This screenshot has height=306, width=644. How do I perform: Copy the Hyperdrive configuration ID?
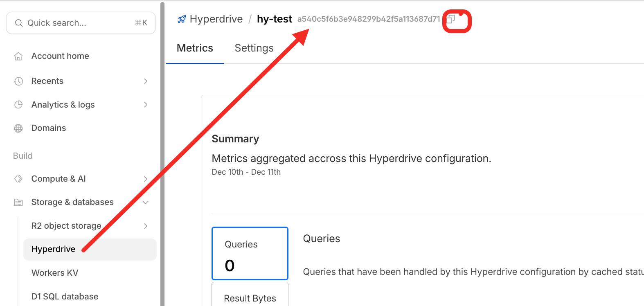click(450, 19)
